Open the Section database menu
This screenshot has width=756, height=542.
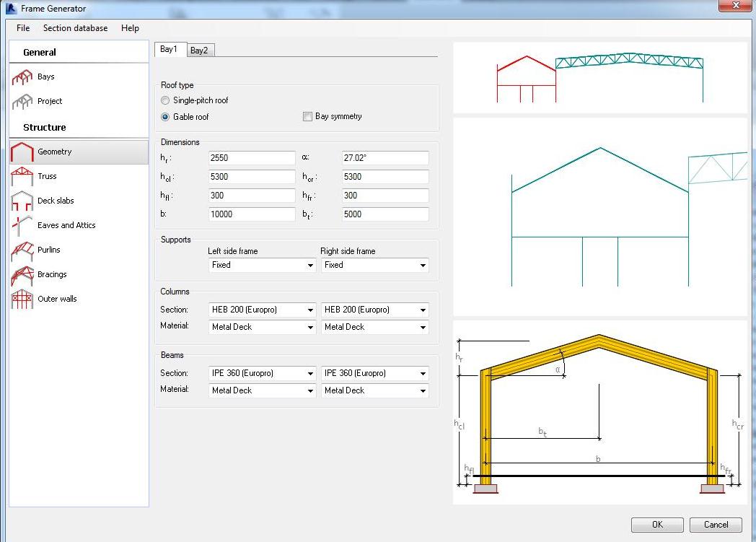75,28
